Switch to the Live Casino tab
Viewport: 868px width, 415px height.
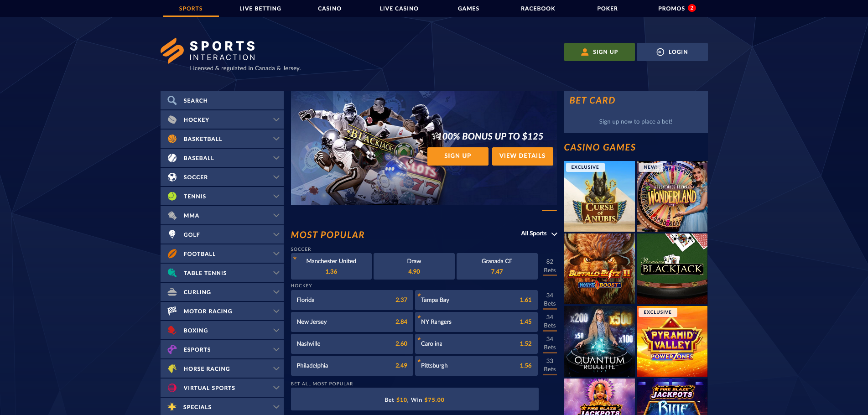399,8
